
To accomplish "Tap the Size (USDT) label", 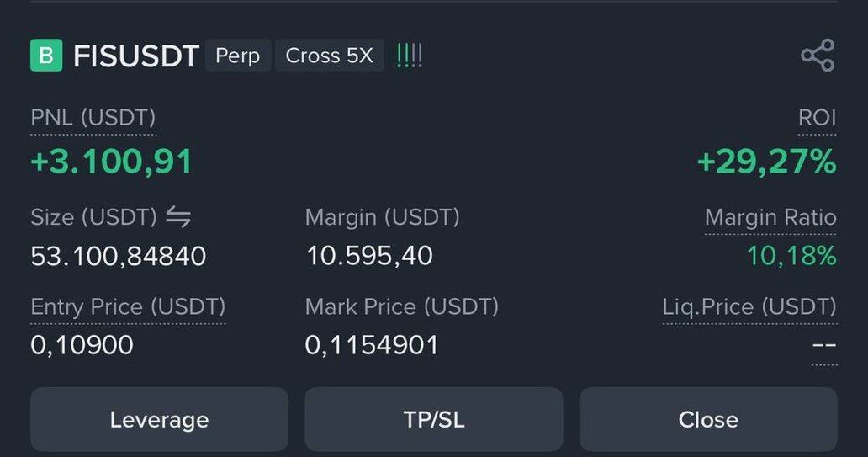I will (93, 217).
